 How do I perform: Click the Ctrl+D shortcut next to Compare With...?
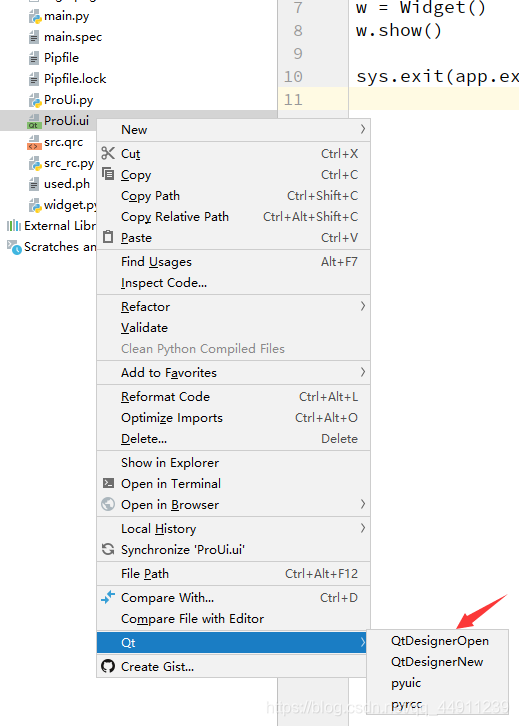(339, 597)
